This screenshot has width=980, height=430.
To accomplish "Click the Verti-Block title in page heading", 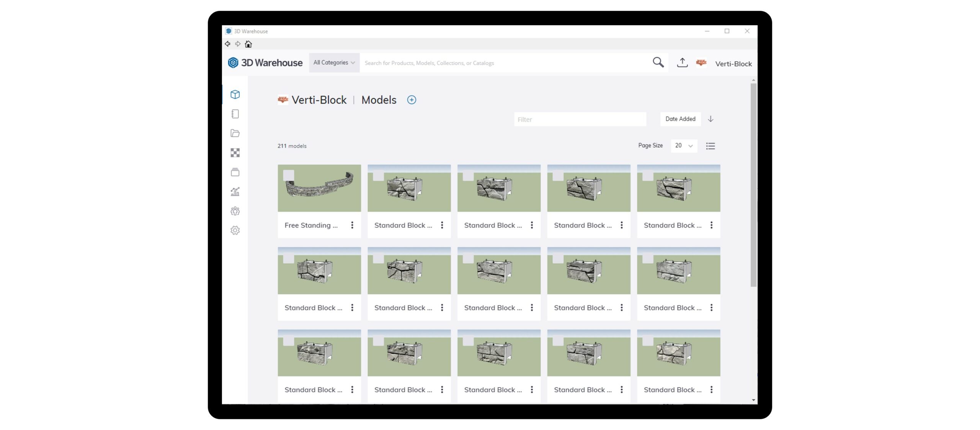I will [x=319, y=100].
